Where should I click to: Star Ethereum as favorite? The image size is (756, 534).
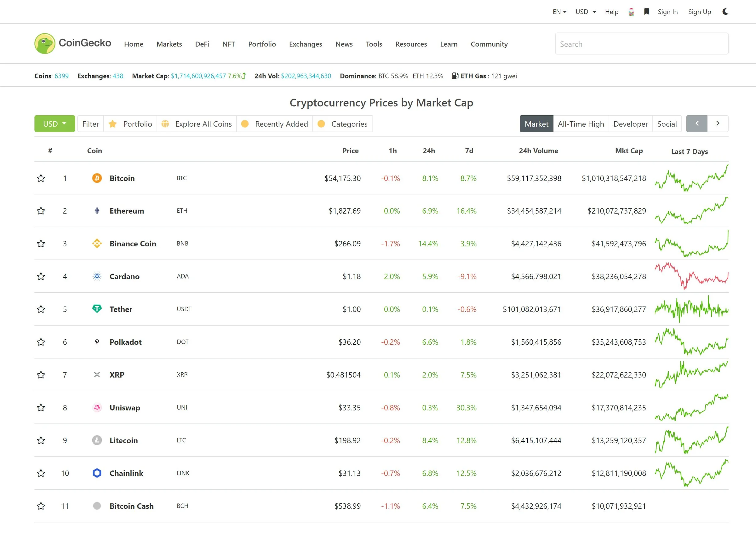[x=41, y=211]
